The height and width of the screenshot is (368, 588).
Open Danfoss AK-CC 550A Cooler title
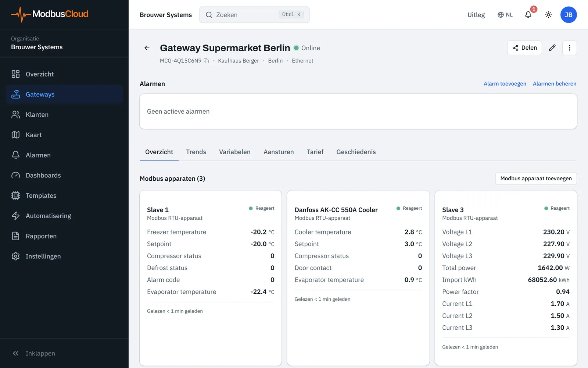coord(336,210)
